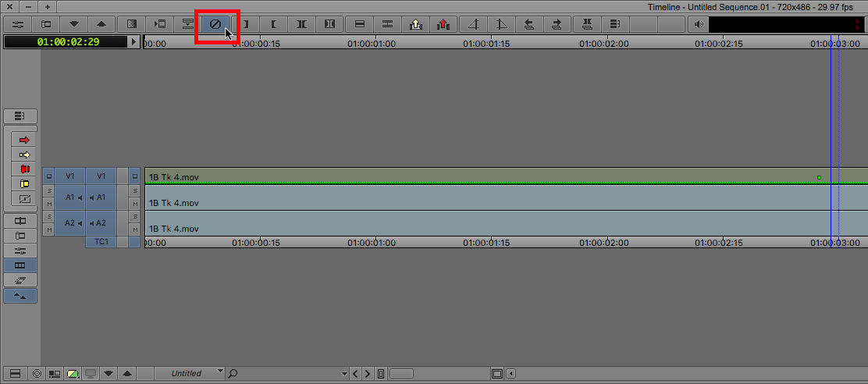Screen dimensions: 868x384
Task: Open Timeline fast menu in top toolbar
Action: click(614, 24)
